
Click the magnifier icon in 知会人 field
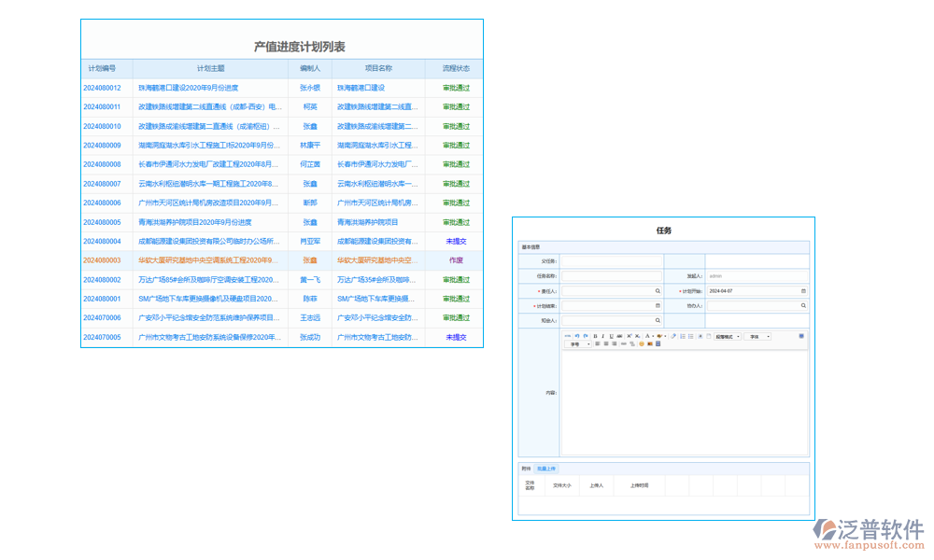(x=658, y=320)
